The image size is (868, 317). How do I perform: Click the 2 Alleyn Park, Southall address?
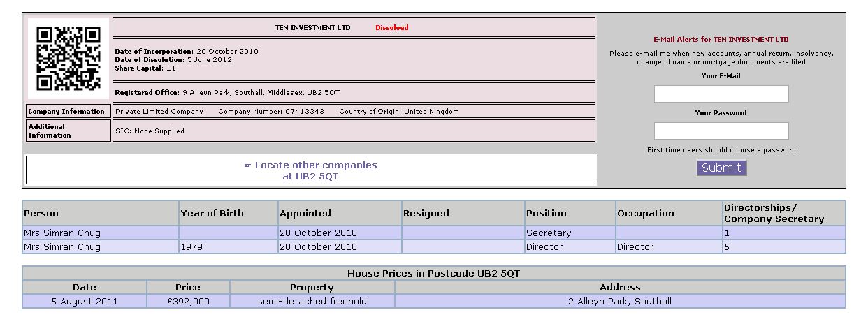[620, 302]
